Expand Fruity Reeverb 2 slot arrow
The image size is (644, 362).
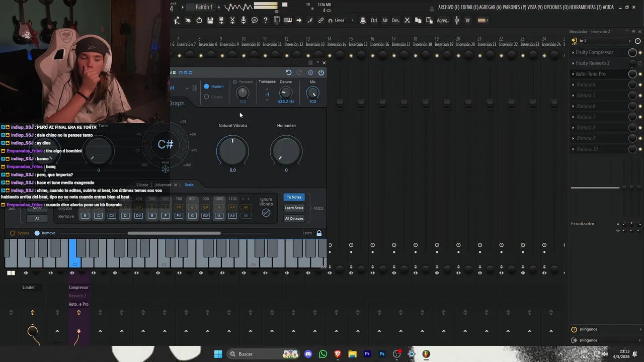(x=573, y=63)
